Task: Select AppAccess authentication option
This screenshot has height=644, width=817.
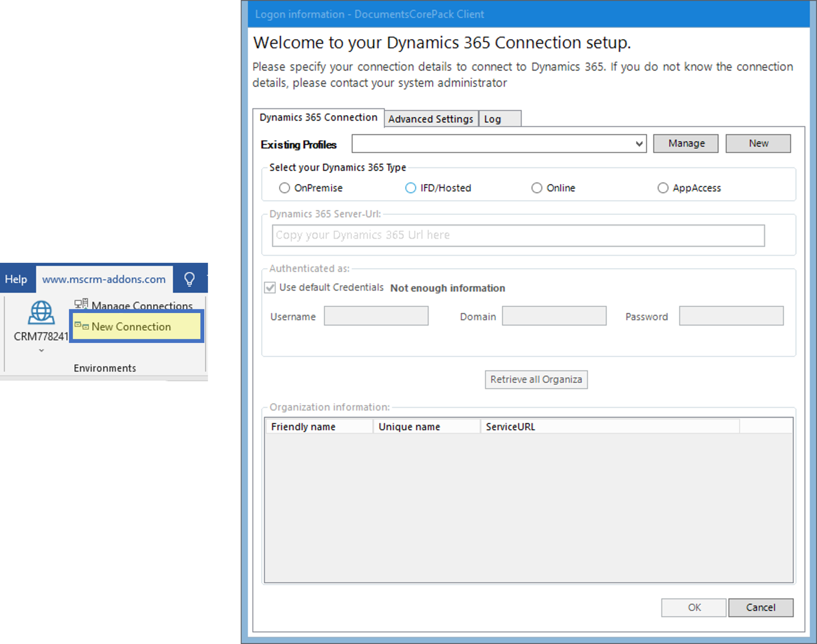Action: tap(663, 188)
